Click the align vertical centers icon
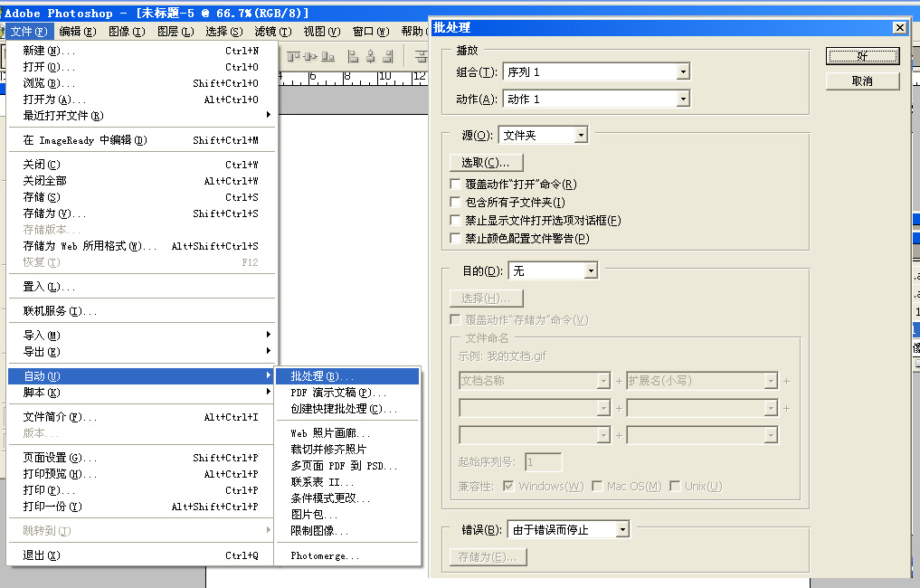The height and width of the screenshot is (588, 920). (x=310, y=56)
